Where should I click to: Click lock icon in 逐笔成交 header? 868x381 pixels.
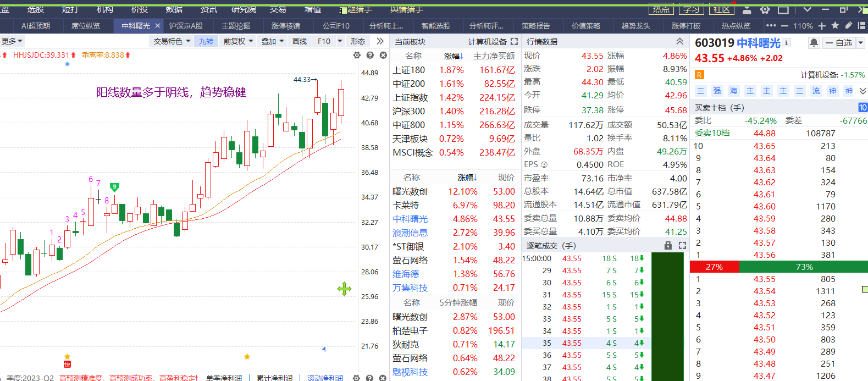pos(668,245)
